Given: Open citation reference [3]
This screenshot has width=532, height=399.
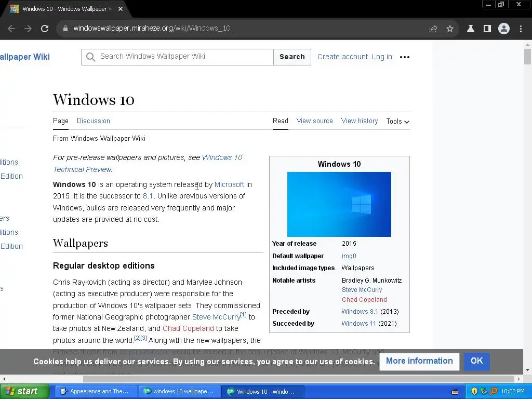Looking at the screenshot, I should (143, 338).
